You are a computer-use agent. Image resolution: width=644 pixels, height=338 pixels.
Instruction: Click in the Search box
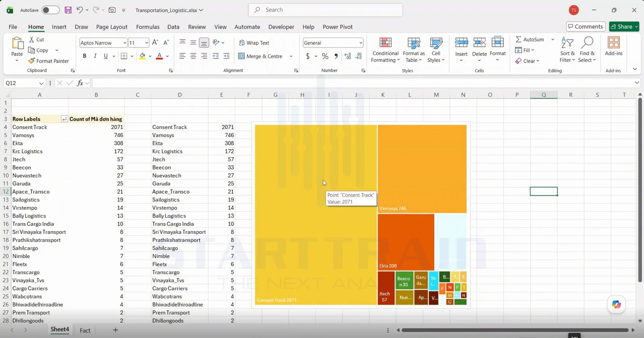pos(326,10)
